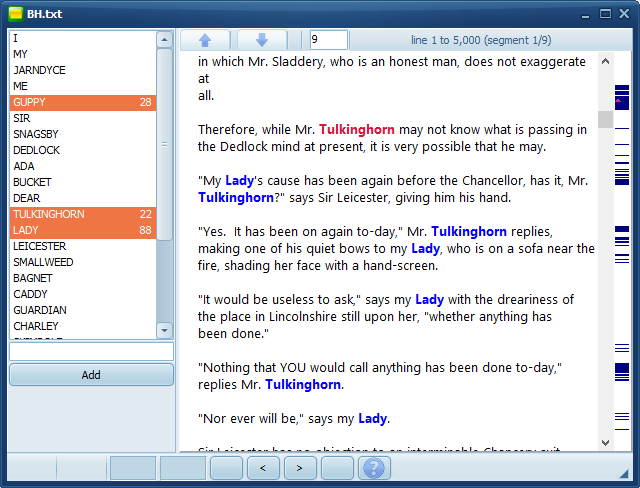Maximize the BH.txt window

(x=605, y=14)
